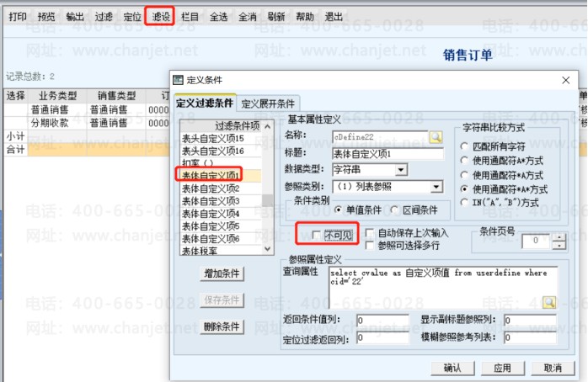Click into the 模糊参照参考列表 field
Screen dimensions: 588x382
tap(530, 337)
